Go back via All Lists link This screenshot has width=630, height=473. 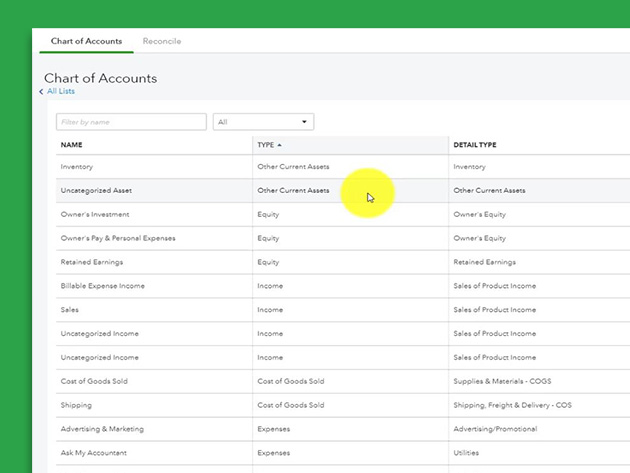click(61, 91)
